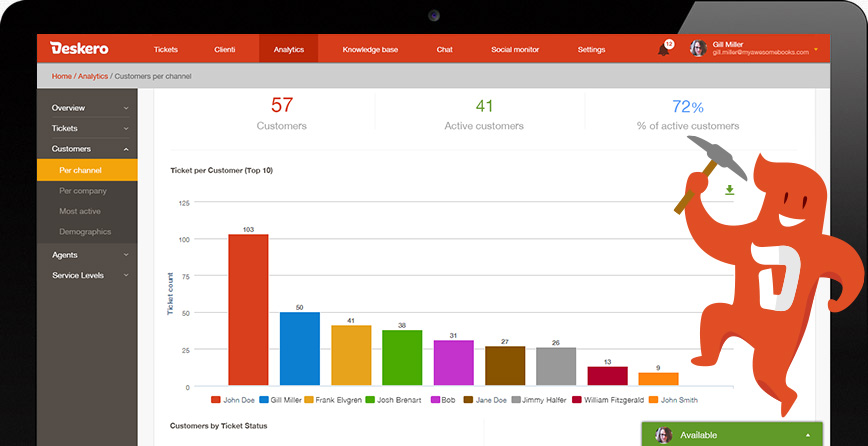Click the orange bar labeled 9
868x446 pixels.
(658, 379)
